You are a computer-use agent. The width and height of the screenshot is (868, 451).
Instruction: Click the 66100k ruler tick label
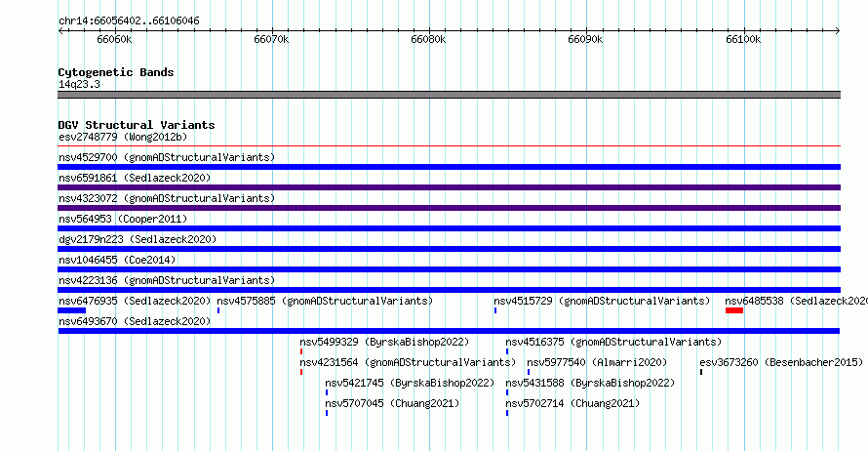coord(743,39)
